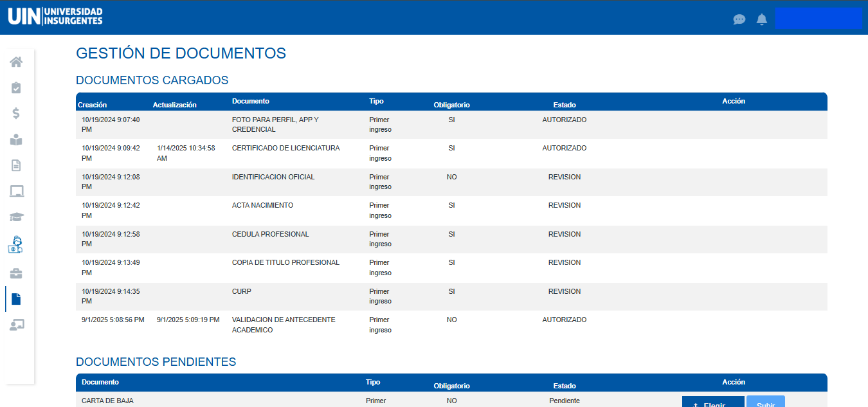The height and width of the screenshot is (407, 868).
Task: Open the dollar sign payments icon
Action: (16, 114)
